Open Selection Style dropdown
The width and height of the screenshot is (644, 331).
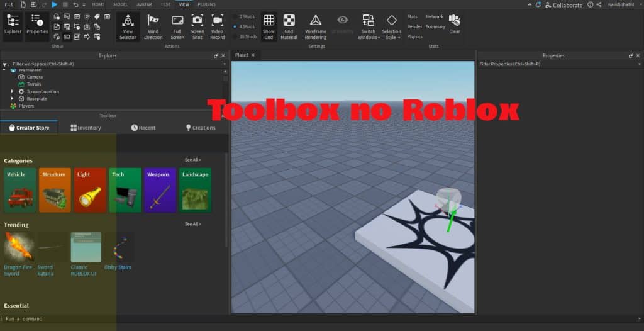tap(391, 26)
